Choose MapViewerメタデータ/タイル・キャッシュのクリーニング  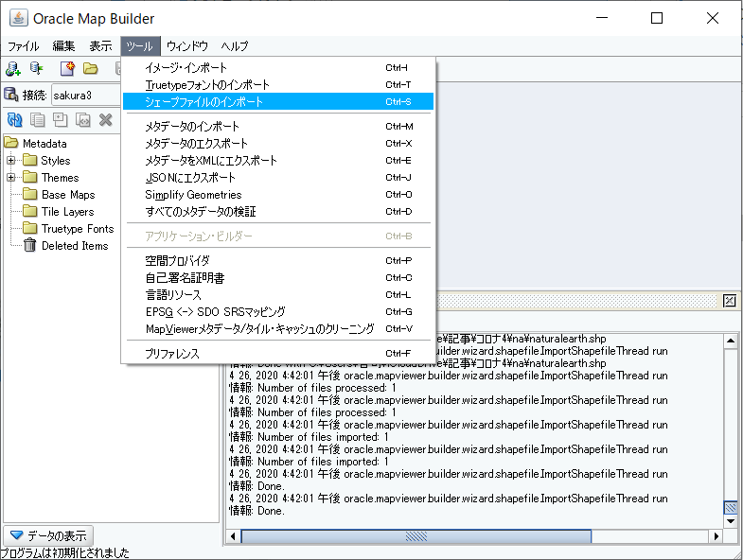tap(278, 329)
